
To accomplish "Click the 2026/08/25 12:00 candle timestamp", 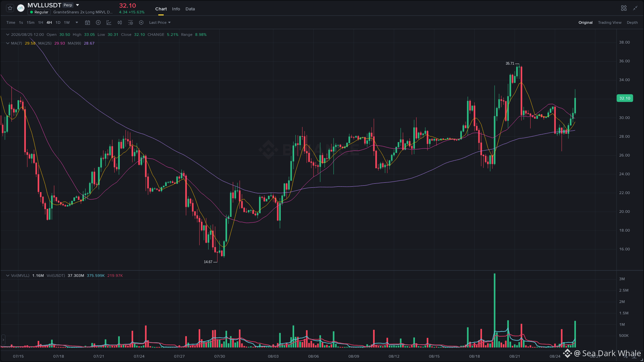I will pyautogui.click(x=28, y=35).
